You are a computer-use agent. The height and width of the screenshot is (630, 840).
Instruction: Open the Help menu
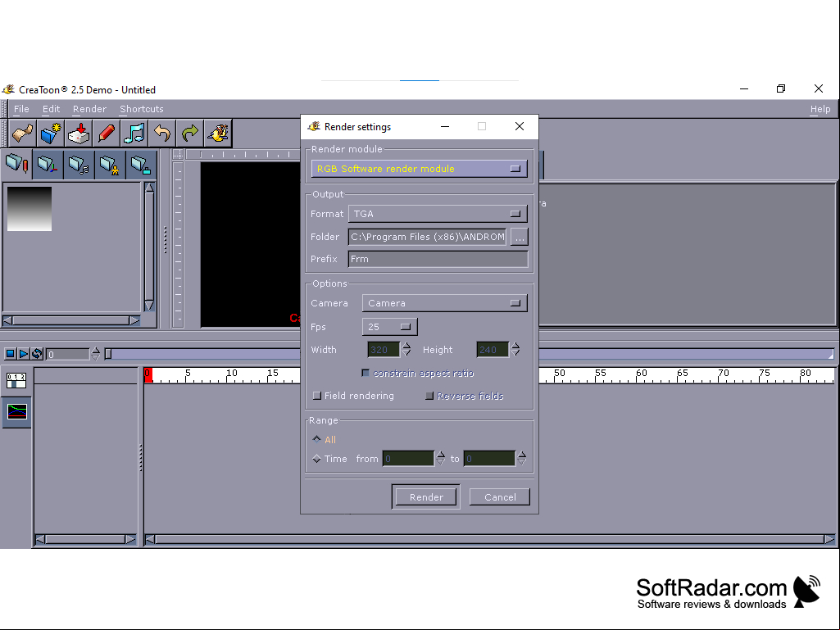point(820,109)
